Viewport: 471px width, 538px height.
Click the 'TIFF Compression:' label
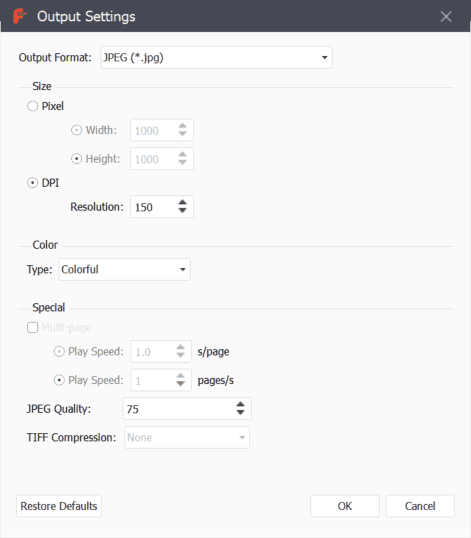(71, 437)
